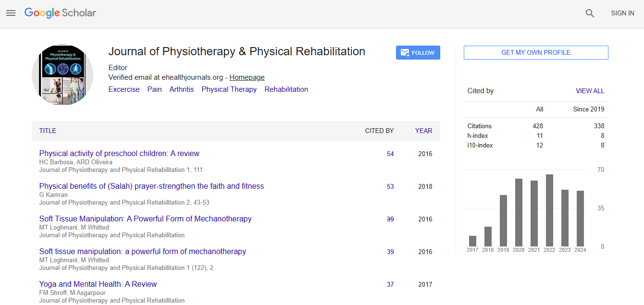Select the Physical Therapy topic tag
The height and width of the screenshot is (305, 644).
[x=229, y=89]
